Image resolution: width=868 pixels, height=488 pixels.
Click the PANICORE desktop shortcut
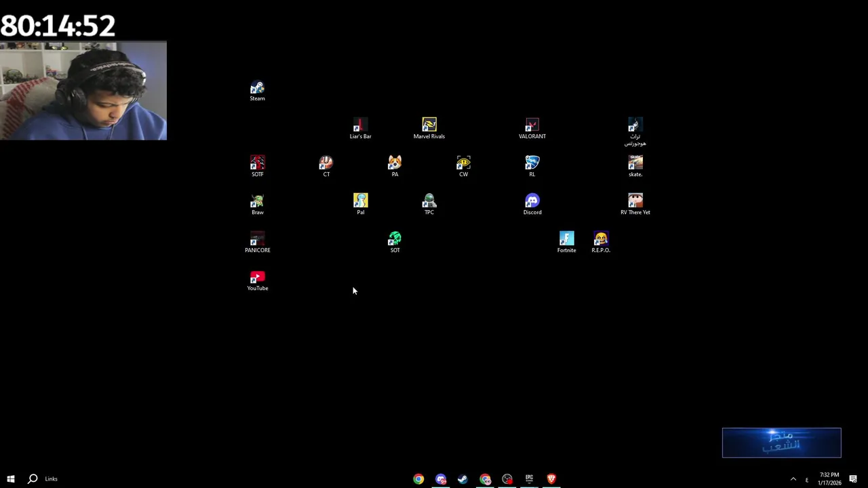coord(258,243)
